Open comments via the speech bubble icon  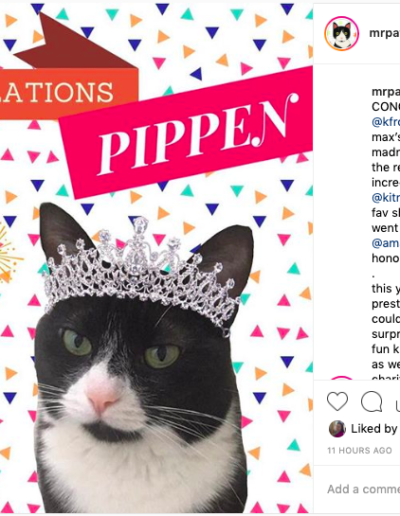(372, 401)
